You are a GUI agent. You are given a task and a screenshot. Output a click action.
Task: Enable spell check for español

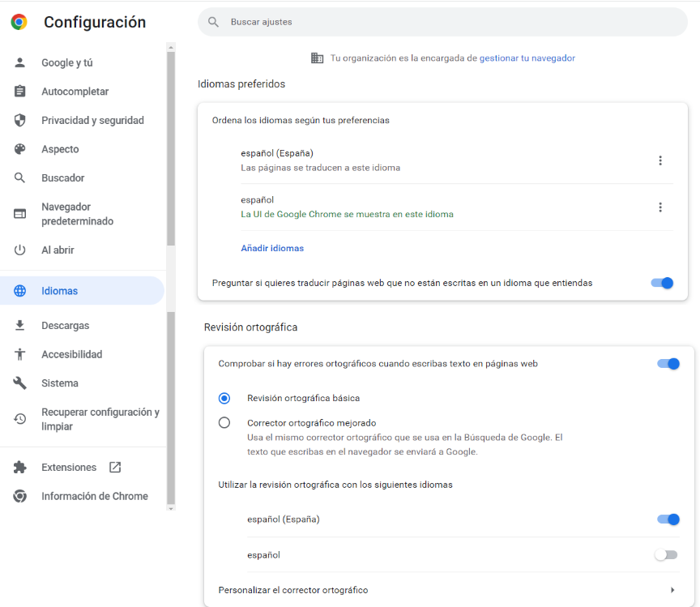coord(666,554)
